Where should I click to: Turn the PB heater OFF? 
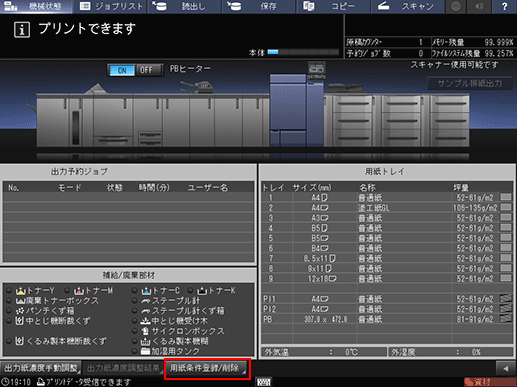(x=146, y=70)
